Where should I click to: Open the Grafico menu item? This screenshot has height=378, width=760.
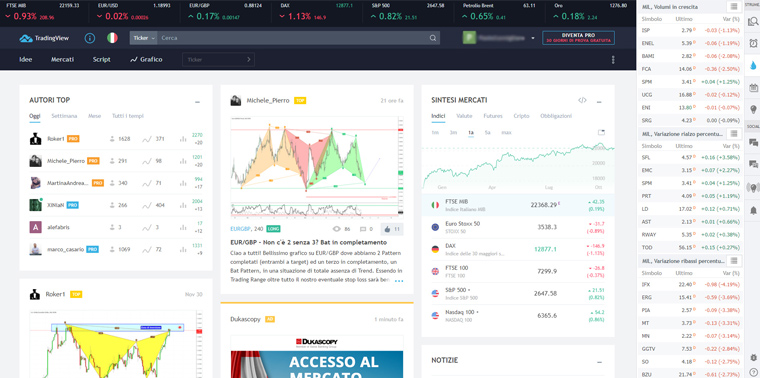146,60
